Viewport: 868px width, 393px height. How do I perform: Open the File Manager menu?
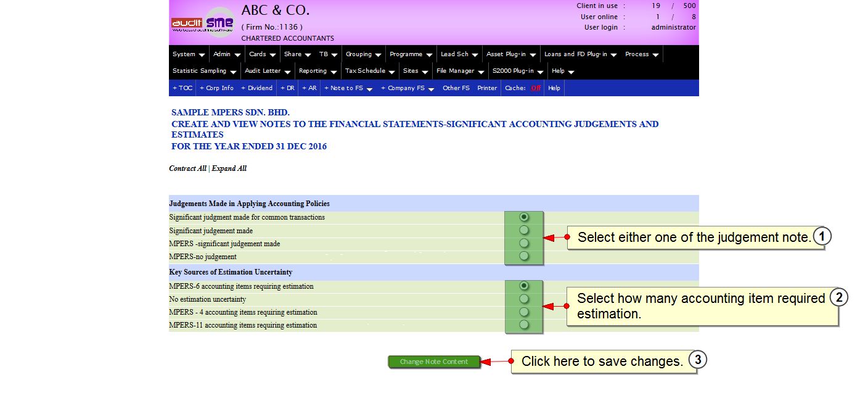459,71
